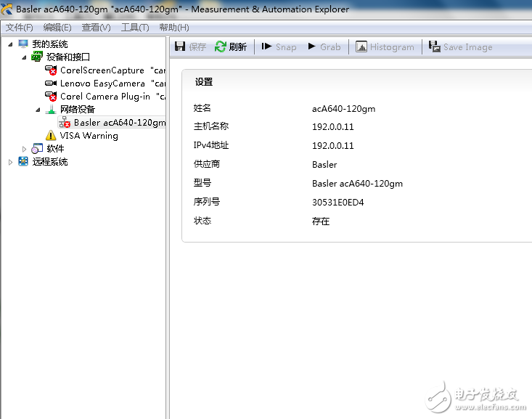Select the VISA Warning tree entry

click(89, 136)
